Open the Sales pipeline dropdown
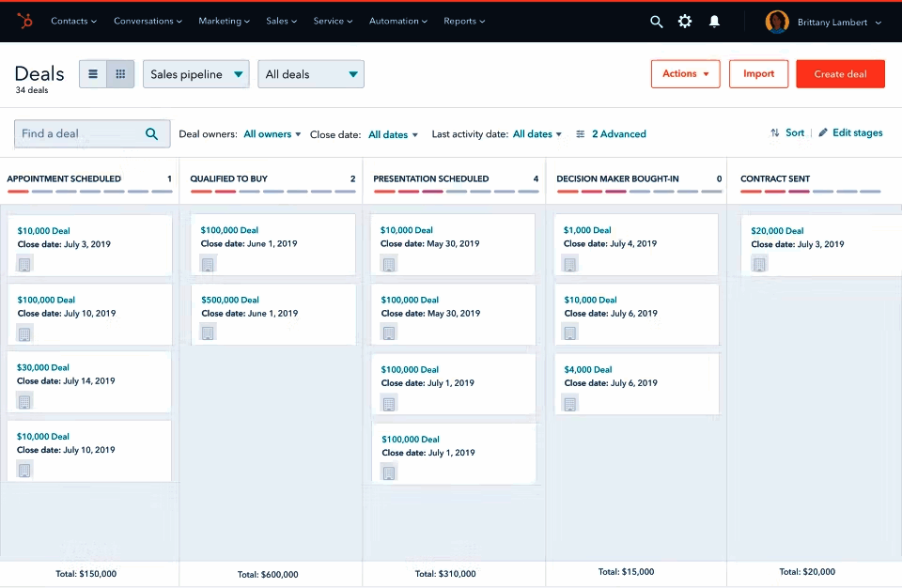902x588 pixels. coord(196,74)
